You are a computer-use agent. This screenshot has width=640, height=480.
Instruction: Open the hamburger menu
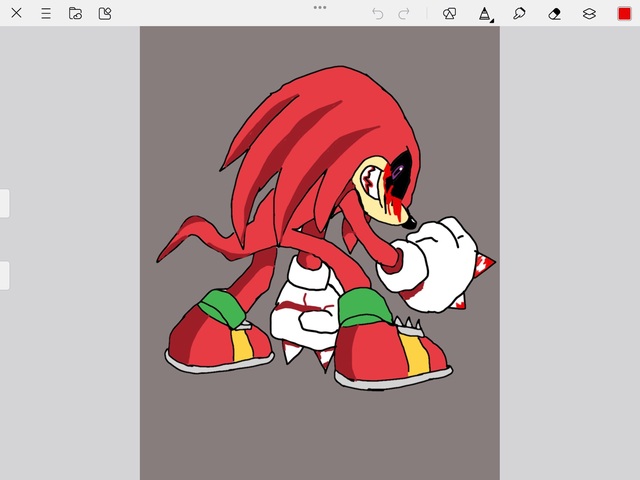[46, 13]
